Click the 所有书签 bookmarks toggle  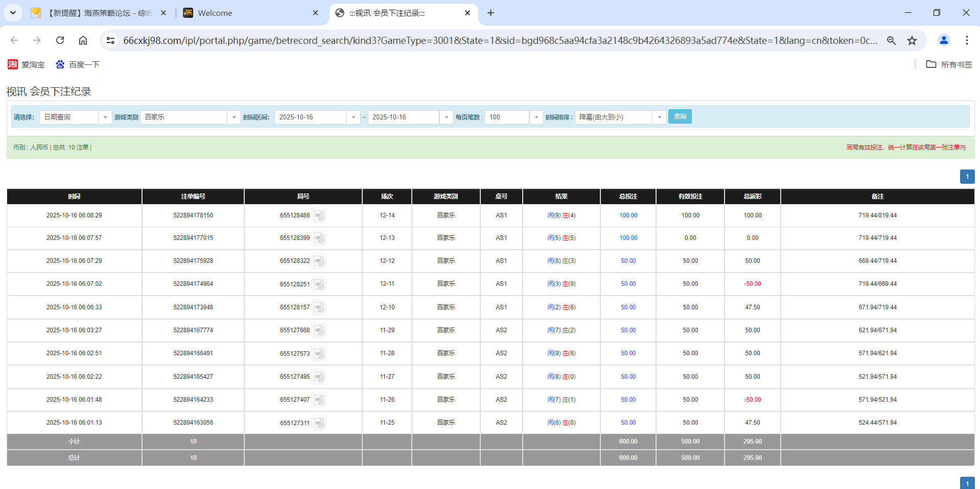[x=948, y=64]
